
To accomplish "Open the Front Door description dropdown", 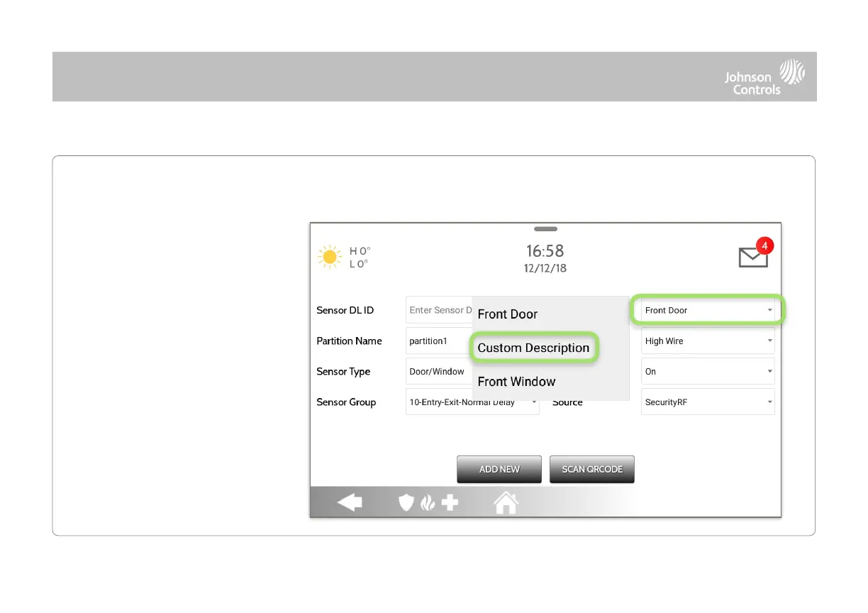I will 708,310.
